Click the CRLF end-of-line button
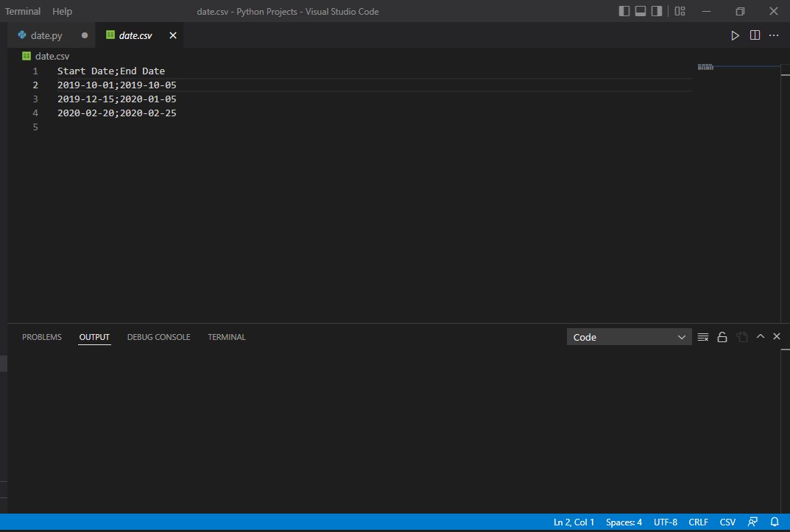This screenshot has width=790, height=532. click(698, 522)
